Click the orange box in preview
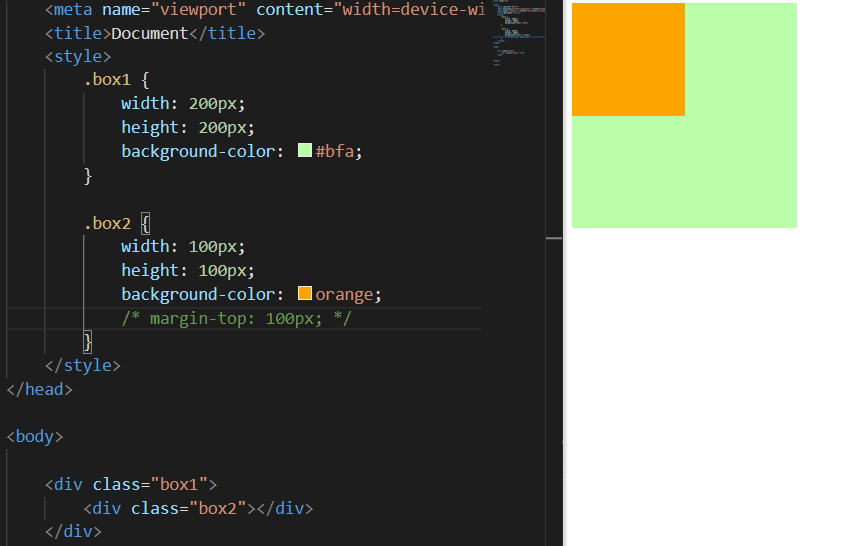This screenshot has width=862, height=546. (628, 59)
